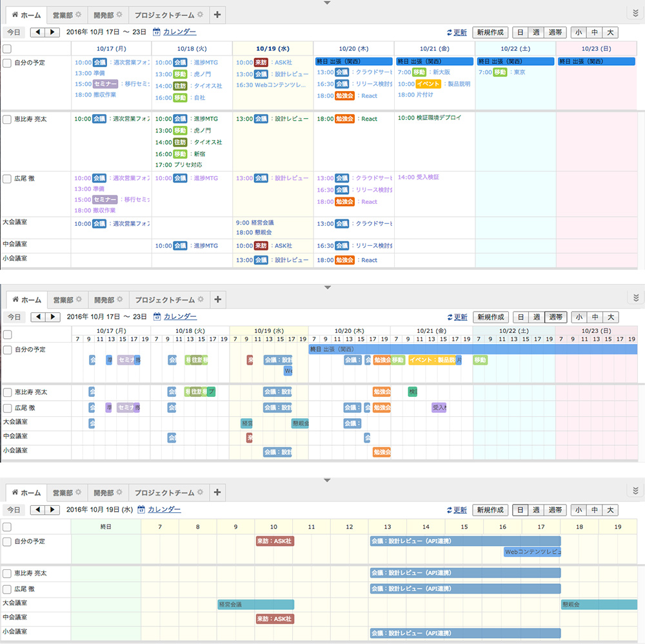645x644 pixels.
Task: Collapse the header with the double-chevron at top right
Action: tap(635, 12)
